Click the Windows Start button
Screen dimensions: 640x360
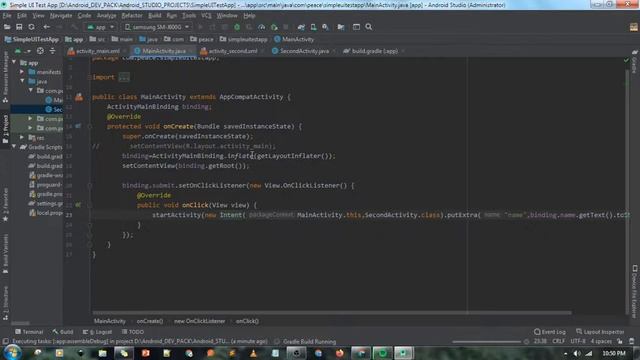tap(12, 353)
